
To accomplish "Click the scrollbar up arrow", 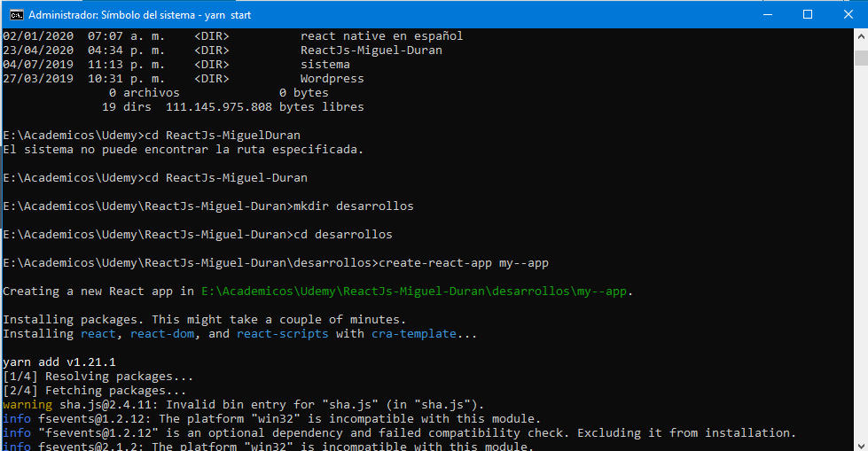I will [x=861, y=36].
